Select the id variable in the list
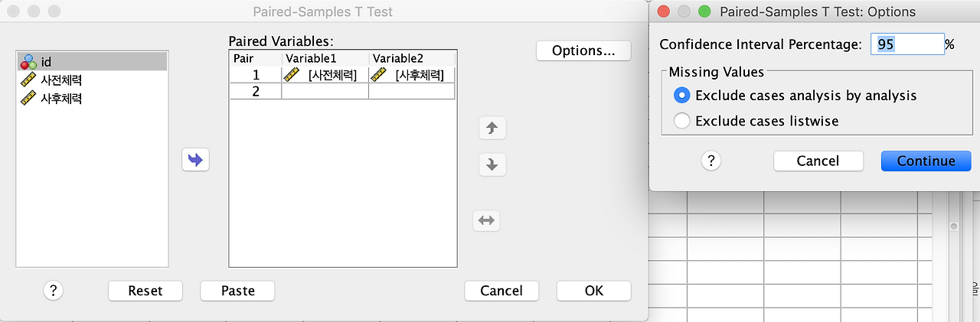 (x=92, y=61)
